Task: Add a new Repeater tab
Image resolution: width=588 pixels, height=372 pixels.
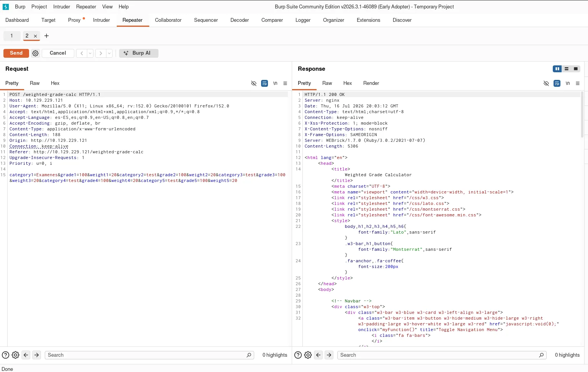Action: [x=47, y=36]
